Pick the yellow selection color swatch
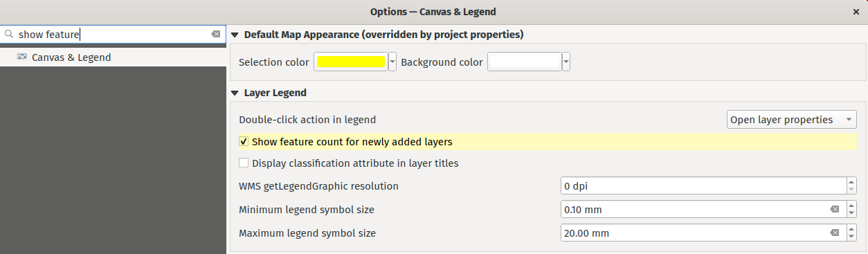 tap(351, 62)
